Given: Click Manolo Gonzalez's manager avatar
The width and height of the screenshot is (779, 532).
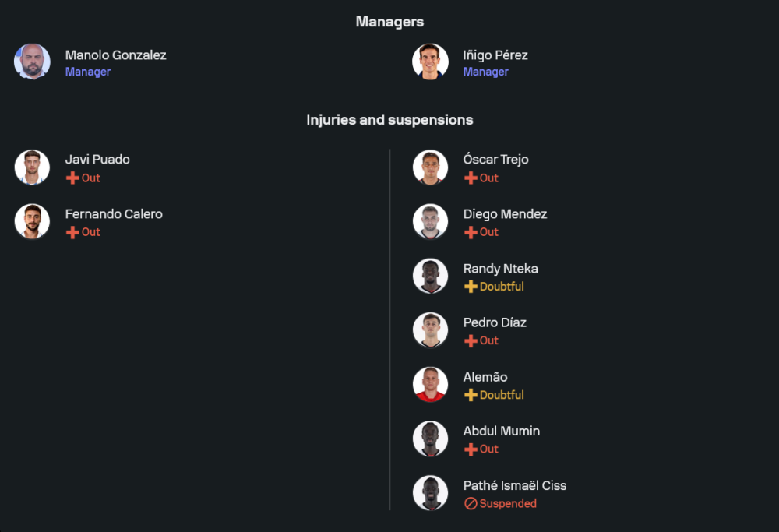Looking at the screenshot, I should click(32, 62).
